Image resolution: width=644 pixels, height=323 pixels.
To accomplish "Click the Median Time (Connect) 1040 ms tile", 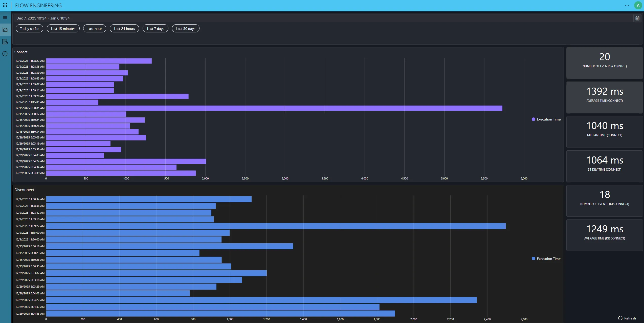I will pos(605,132).
